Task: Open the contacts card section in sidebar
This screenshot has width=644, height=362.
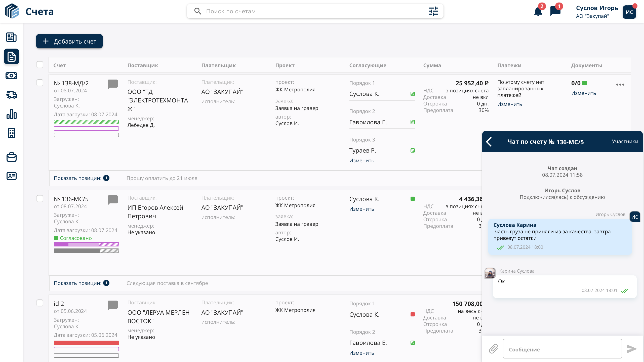Action: click(x=11, y=176)
